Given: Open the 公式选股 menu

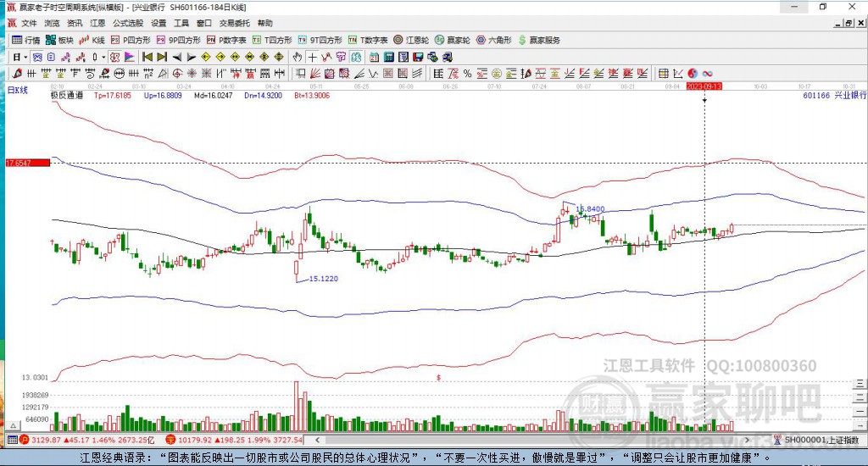Looking at the screenshot, I should tap(128, 23).
